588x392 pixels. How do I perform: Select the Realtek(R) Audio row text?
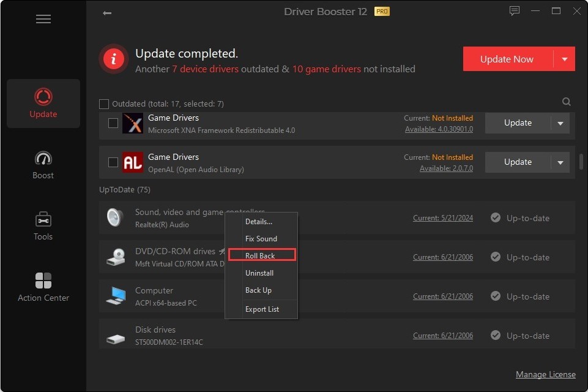pos(162,225)
